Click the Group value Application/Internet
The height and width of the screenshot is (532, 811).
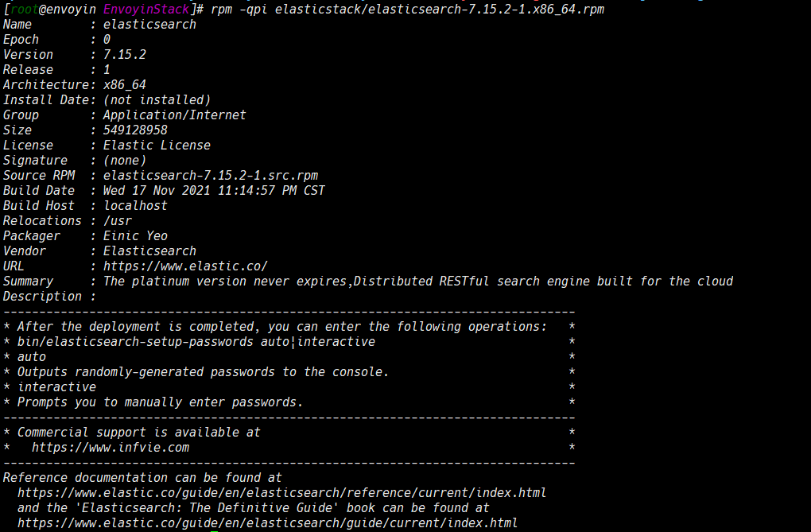point(174,115)
